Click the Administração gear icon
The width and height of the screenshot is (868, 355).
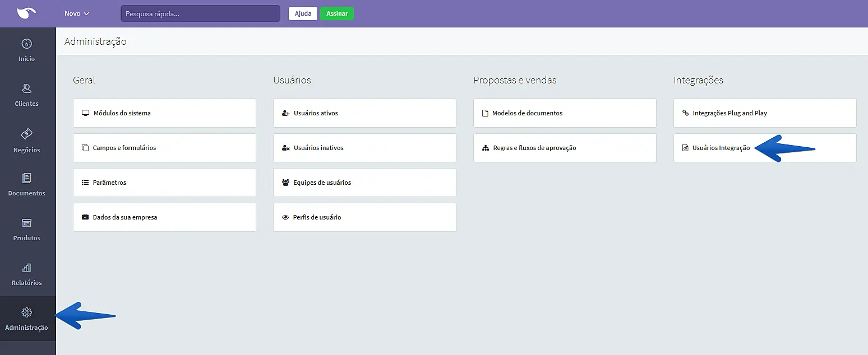26,313
